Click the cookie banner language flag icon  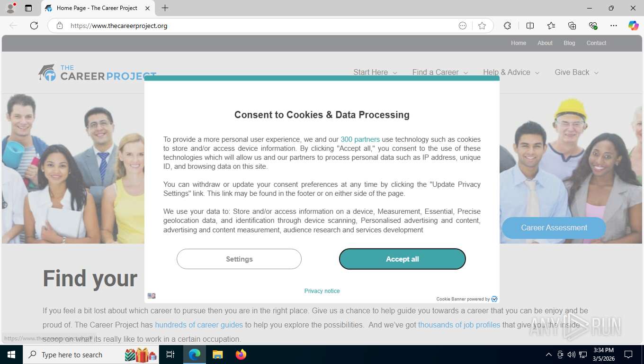[x=152, y=296]
